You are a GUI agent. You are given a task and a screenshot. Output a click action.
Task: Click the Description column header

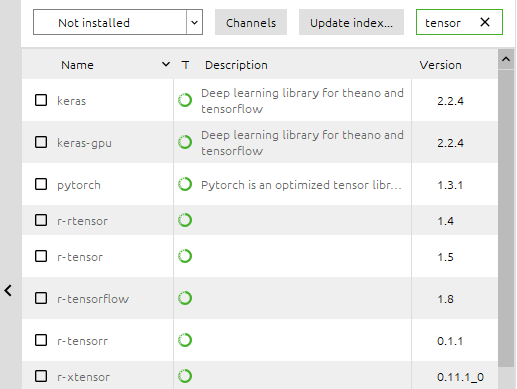pyautogui.click(x=236, y=65)
